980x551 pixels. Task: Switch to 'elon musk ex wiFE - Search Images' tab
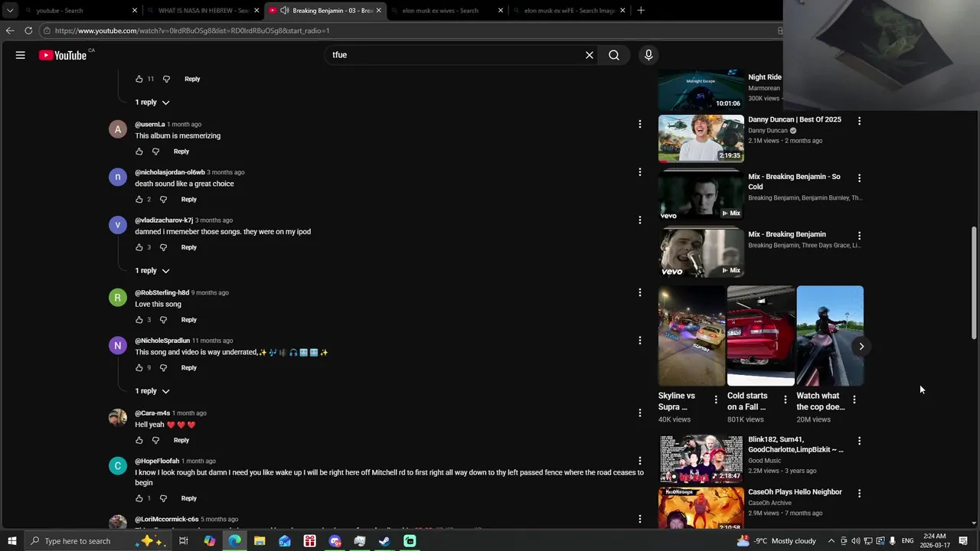click(569, 11)
